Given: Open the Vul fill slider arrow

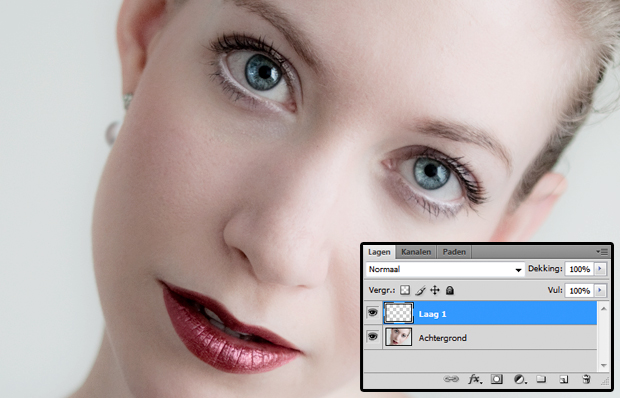Looking at the screenshot, I should click(600, 290).
